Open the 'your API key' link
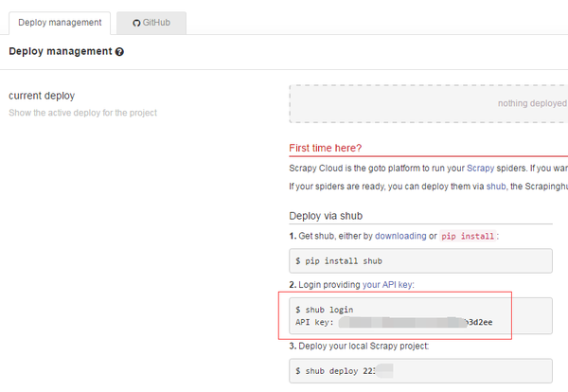 pyautogui.click(x=387, y=284)
